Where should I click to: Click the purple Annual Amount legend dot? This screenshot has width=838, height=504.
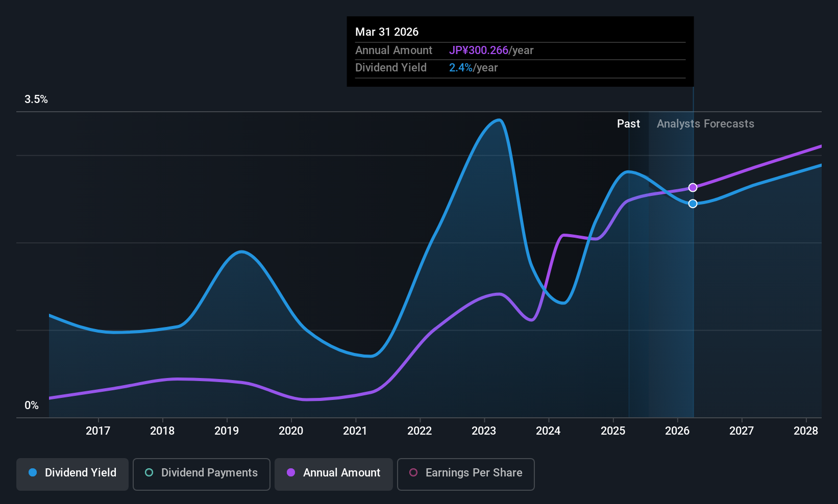pyautogui.click(x=291, y=472)
